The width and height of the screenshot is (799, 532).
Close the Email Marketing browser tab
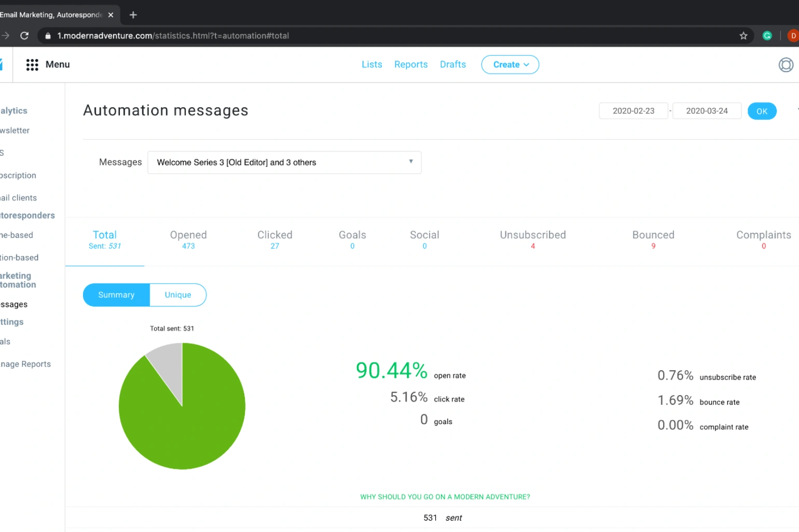point(111,15)
